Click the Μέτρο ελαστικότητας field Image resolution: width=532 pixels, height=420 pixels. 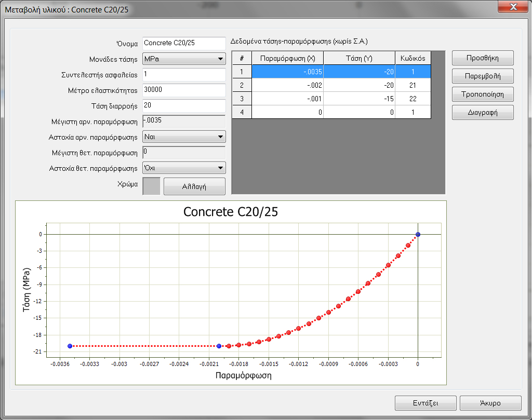click(184, 90)
